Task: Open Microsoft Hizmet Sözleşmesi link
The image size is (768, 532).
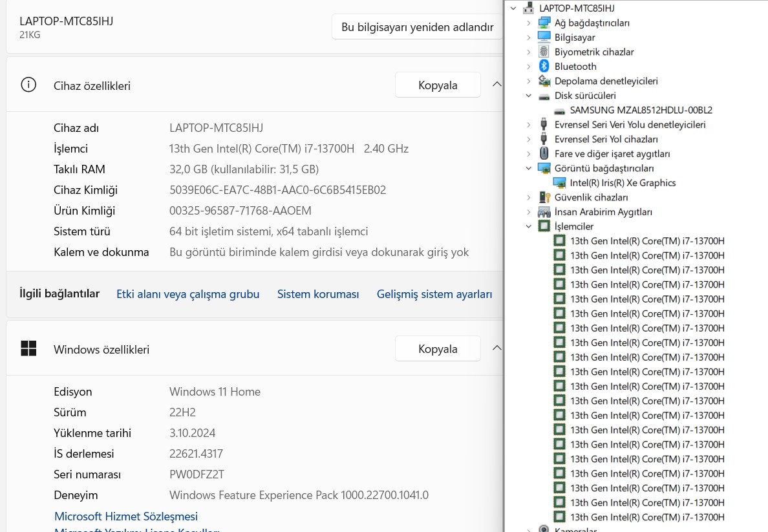Action: coord(126,516)
